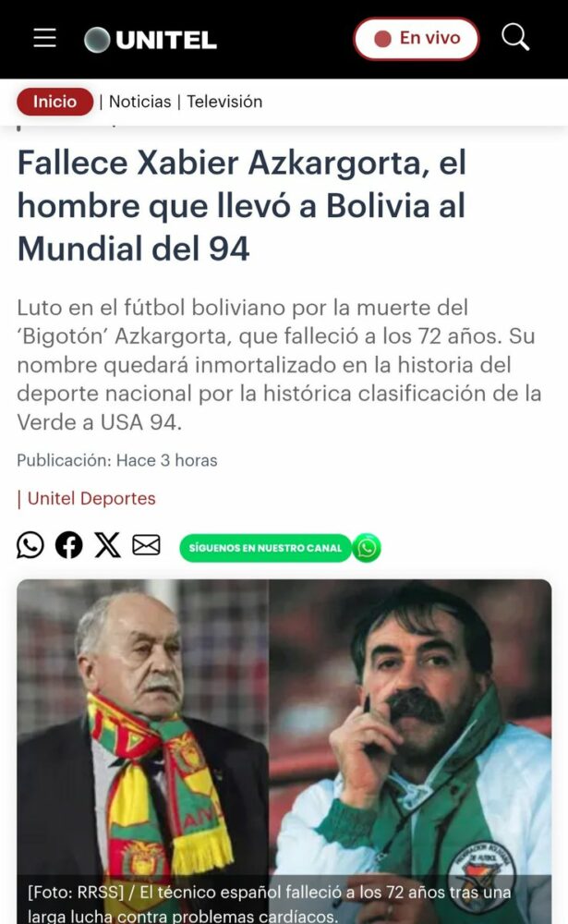Go to the Noticias section
Screen dimensions: 568x924
[x=139, y=102]
